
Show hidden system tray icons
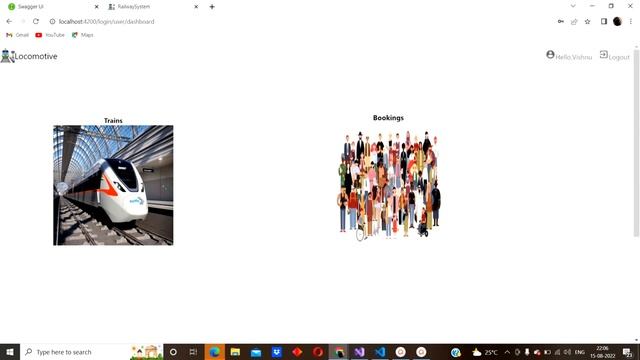coord(507,352)
